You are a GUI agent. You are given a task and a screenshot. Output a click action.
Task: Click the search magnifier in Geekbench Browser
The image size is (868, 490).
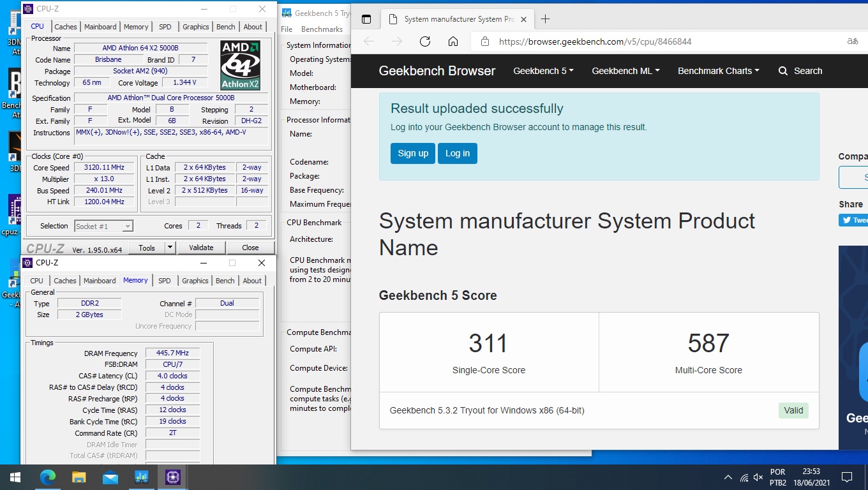[x=783, y=71]
